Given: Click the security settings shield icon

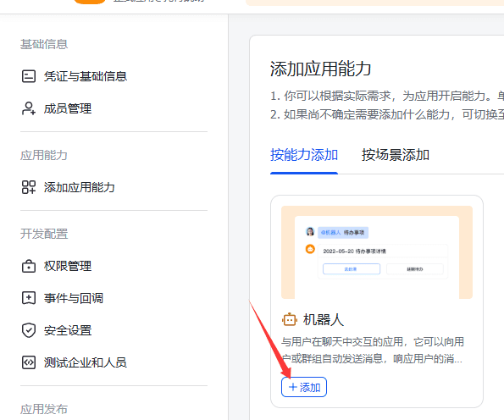Looking at the screenshot, I should click(29, 330).
